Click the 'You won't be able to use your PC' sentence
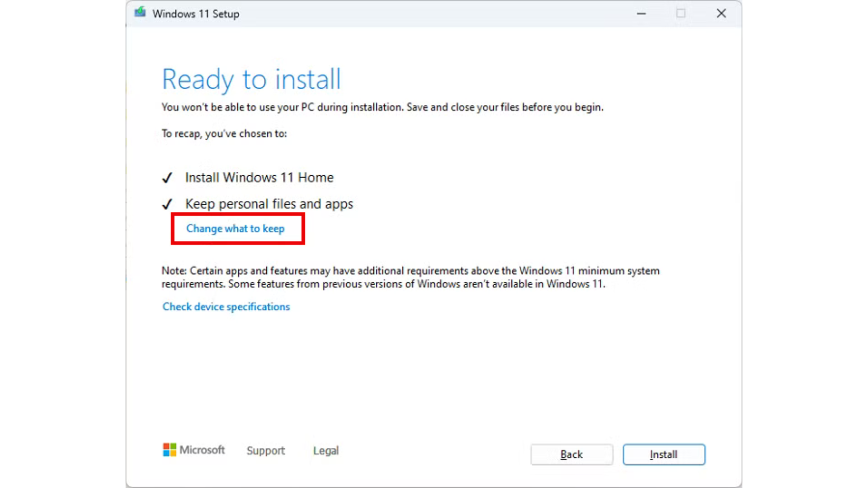Screen dimensions: 868x488 tap(382, 107)
